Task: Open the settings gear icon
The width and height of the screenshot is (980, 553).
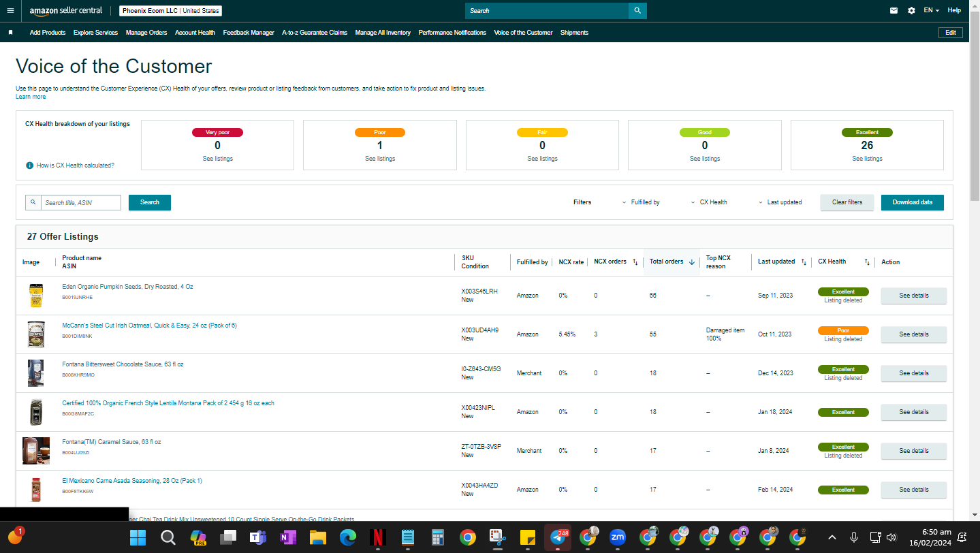Action: pyautogui.click(x=911, y=11)
